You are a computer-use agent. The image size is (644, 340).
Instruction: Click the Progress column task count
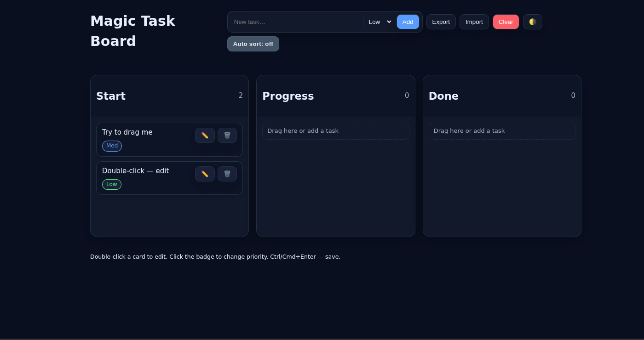(x=407, y=96)
